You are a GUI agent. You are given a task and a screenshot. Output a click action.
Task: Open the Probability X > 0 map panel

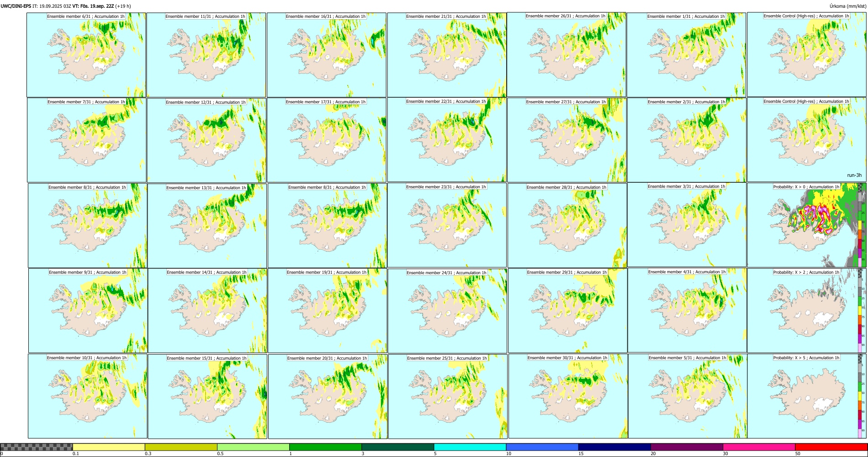[807, 225]
